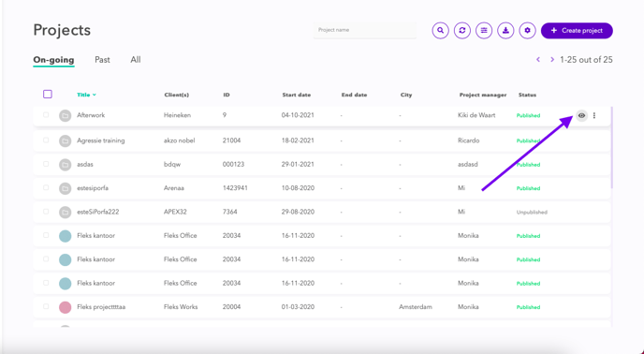
Task: Click the Arenaa client cell
Action: tap(174, 188)
